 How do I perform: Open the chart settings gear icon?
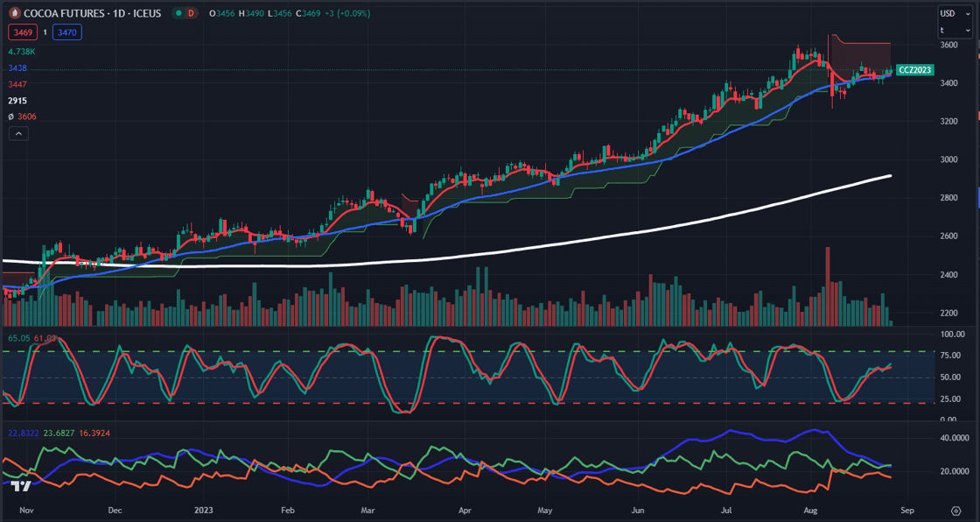click(955, 510)
